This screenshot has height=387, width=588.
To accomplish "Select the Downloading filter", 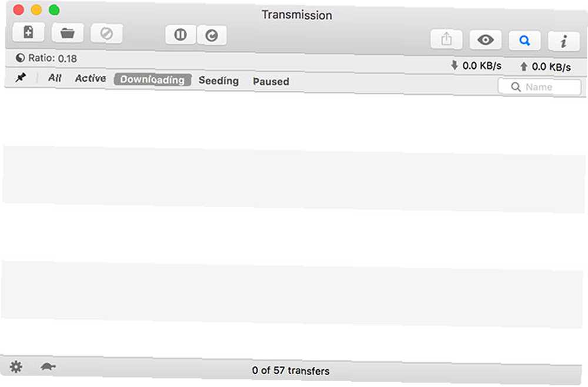I will [153, 79].
